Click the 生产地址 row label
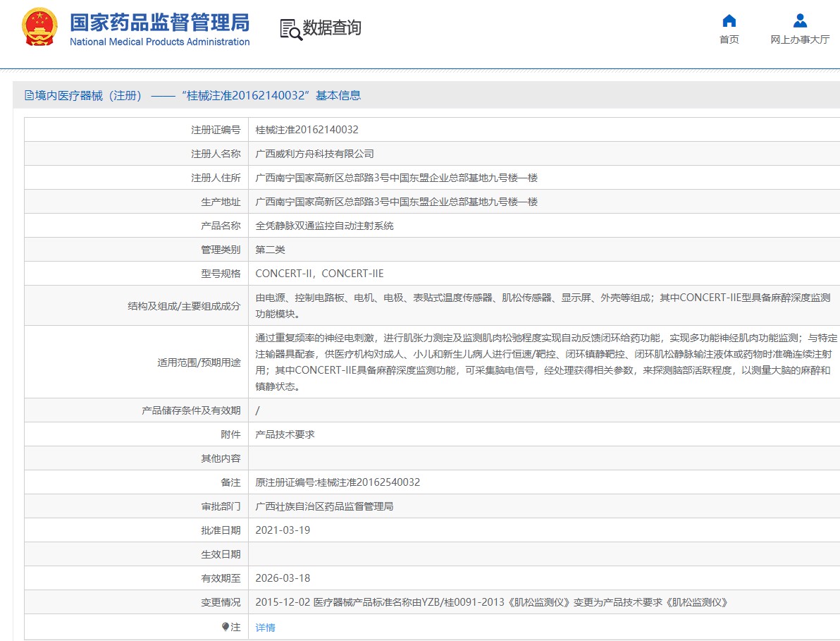The width and height of the screenshot is (840, 641). (x=221, y=202)
